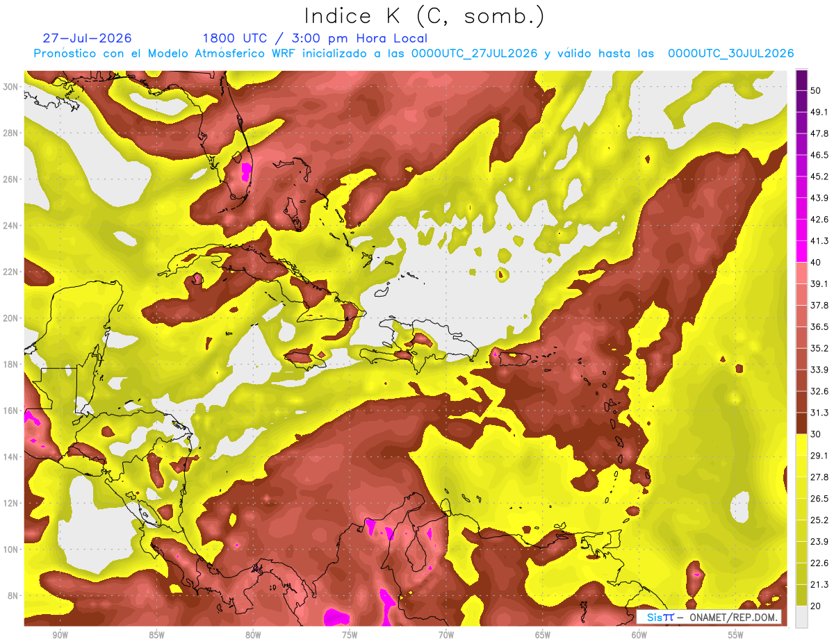The height and width of the screenshot is (644, 834).
Task: Click the legend value '23.9'
Action: pyautogui.click(x=819, y=541)
